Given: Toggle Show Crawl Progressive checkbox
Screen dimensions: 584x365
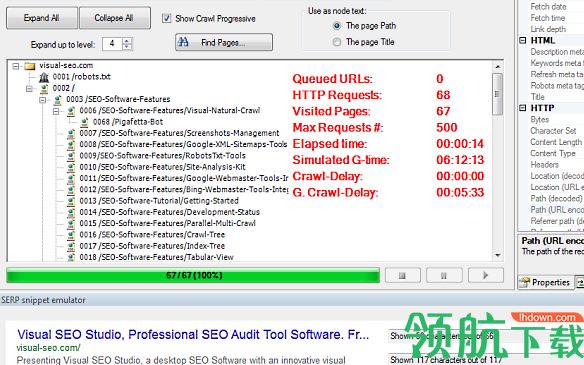Looking at the screenshot, I should tap(166, 18).
